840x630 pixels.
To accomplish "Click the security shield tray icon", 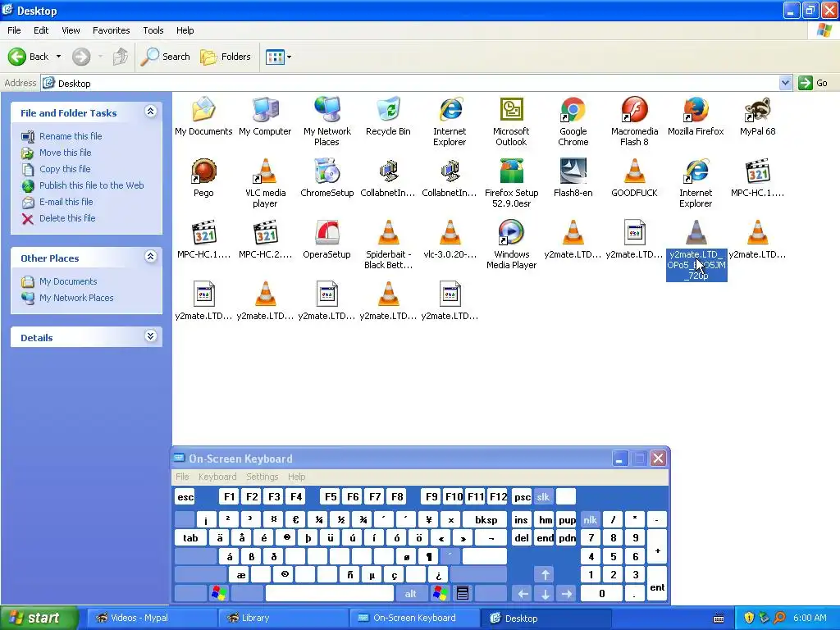I will click(749, 618).
